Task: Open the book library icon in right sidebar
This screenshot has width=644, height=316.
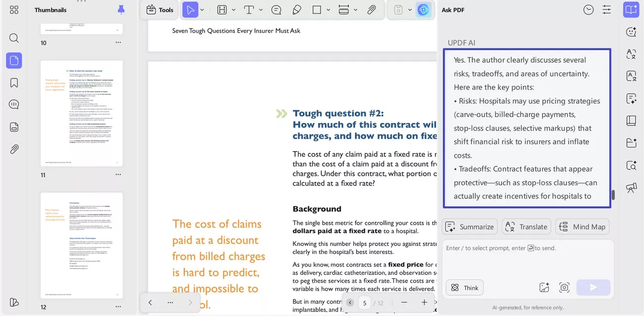Action: 631,121
